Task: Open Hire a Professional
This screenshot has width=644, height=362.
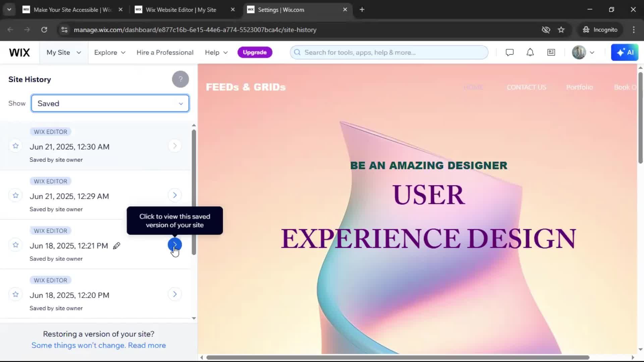Action: pos(165,53)
